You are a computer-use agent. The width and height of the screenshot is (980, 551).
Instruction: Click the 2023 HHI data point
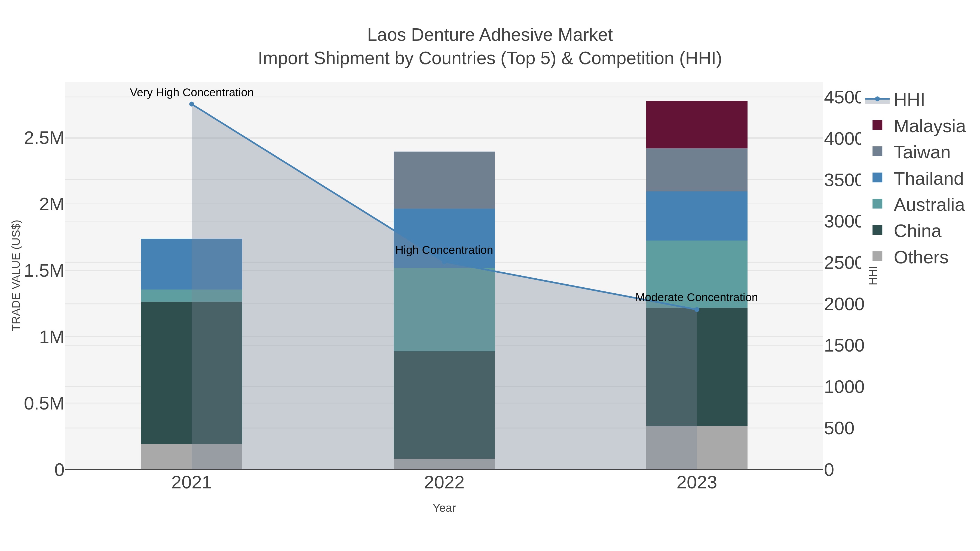point(697,310)
